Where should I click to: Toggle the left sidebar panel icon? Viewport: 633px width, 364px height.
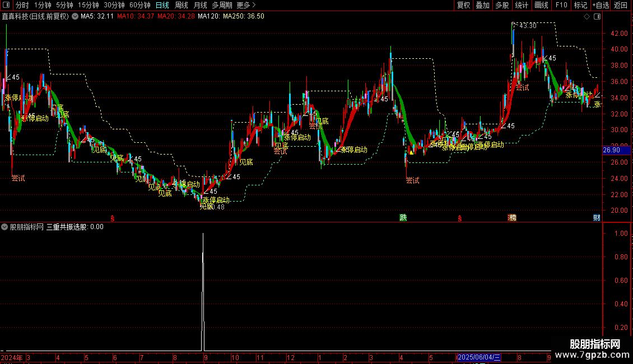click(x=6, y=5)
